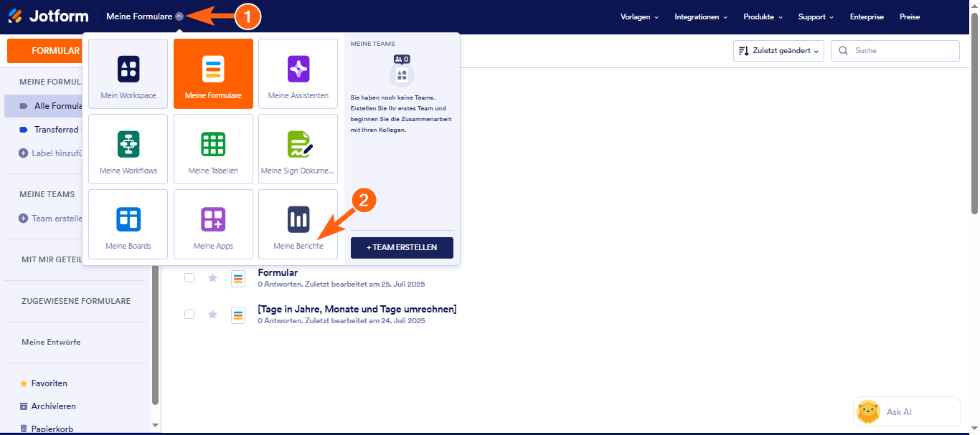The image size is (980, 435).
Task: Open the Meine Tabellen tile
Action: click(x=213, y=149)
